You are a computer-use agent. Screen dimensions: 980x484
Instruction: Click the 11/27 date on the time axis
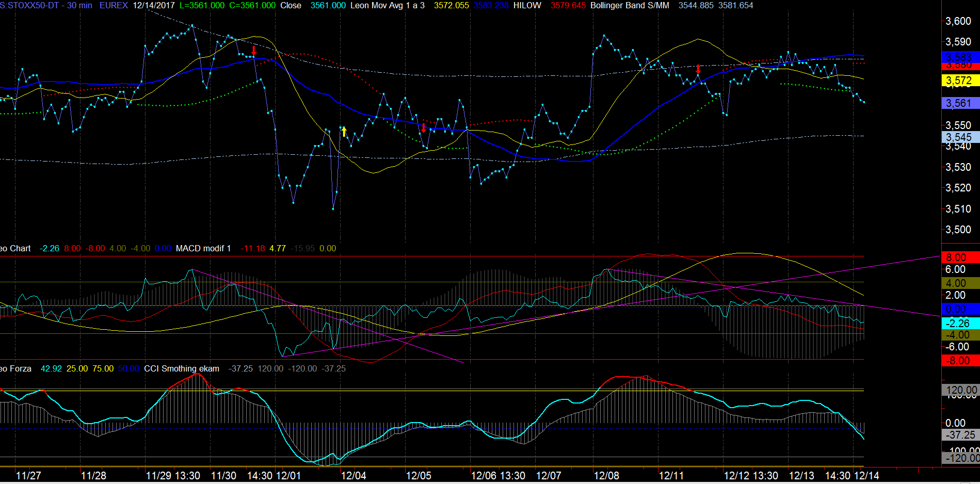click(28, 476)
